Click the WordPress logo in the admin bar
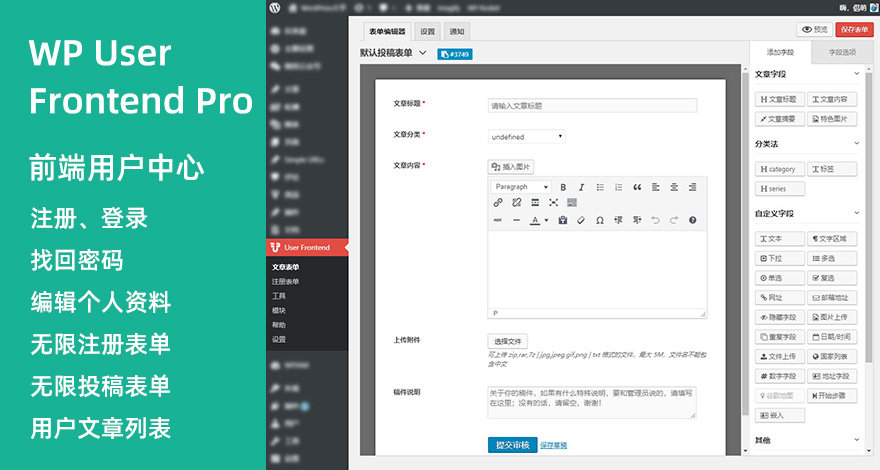 [274, 7]
